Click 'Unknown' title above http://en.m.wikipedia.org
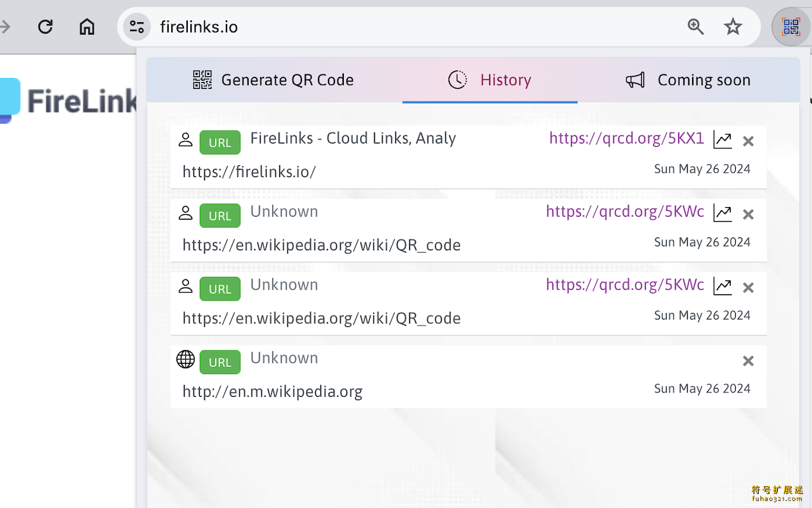Image resolution: width=812 pixels, height=508 pixels. [x=284, y=358]
